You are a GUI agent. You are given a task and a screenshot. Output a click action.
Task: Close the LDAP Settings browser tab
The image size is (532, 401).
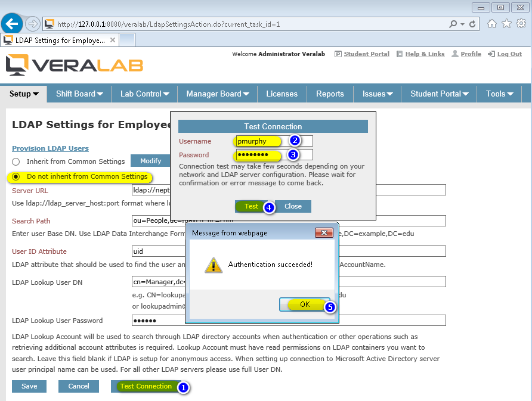tap(113, 40)
